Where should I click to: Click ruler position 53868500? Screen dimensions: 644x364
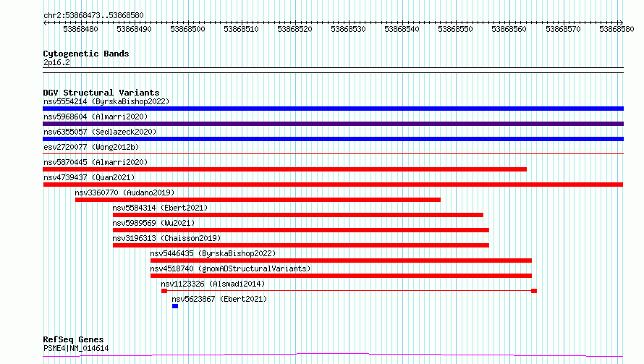tap(187, 29)
